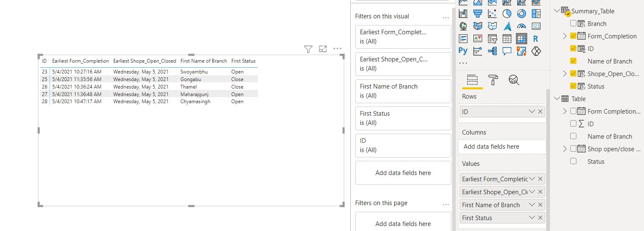Choose the Power Apps visual icon
The width and height of the screenshot is (644, 231).
(536, 51)
